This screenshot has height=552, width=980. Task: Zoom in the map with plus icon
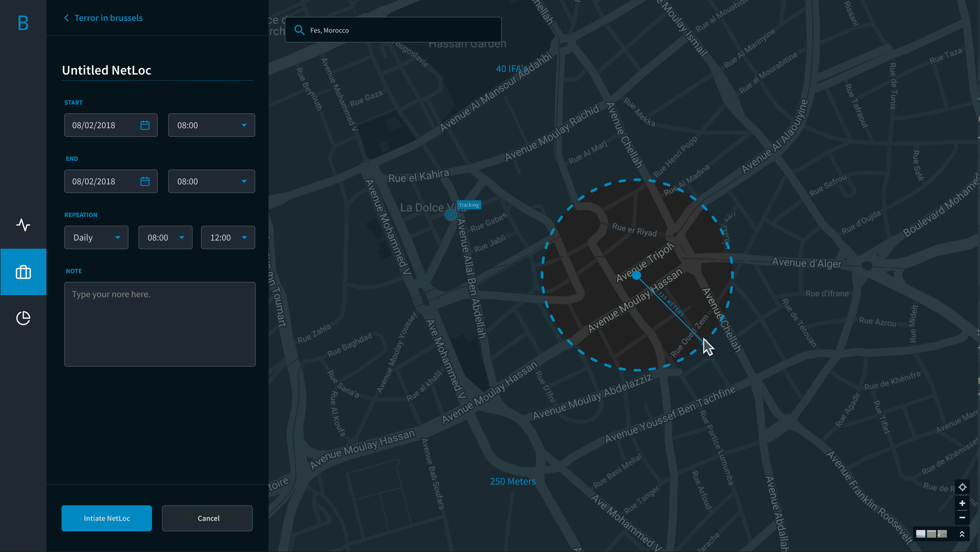(962, 503)
